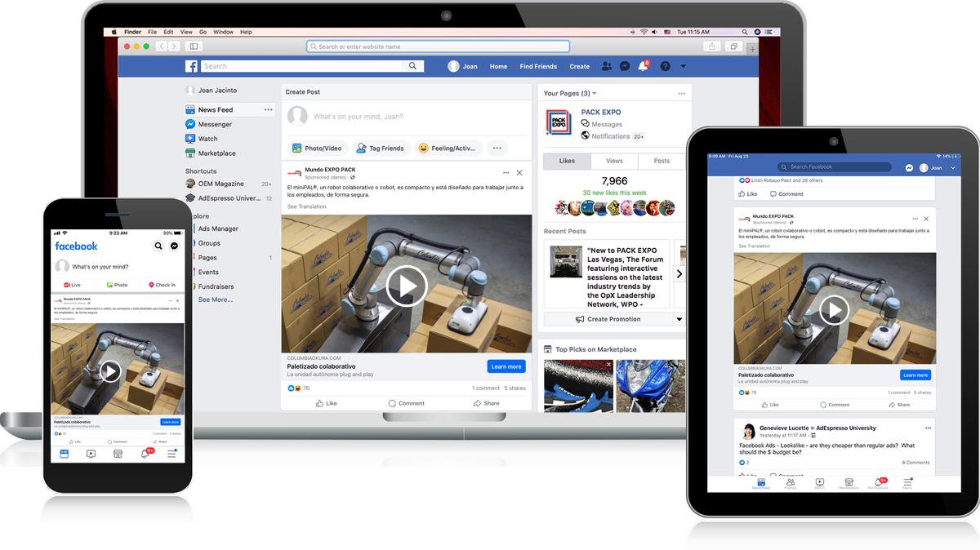Open News Feed options ellipsis in sidebar
Screen dimensions: 980x550
coord(268,109)
